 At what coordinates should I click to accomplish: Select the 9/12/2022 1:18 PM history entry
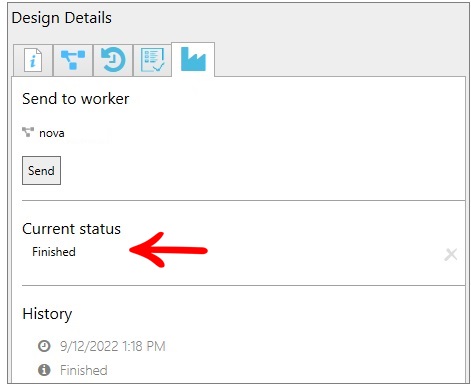click(113, 346)
